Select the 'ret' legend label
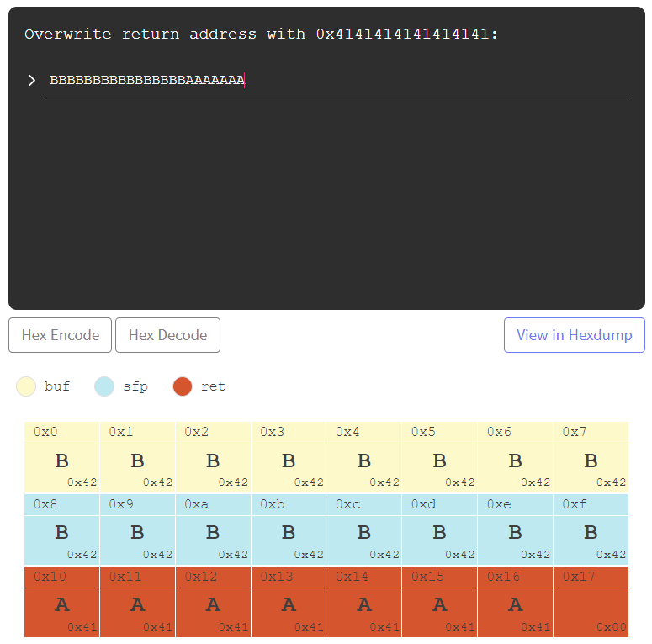Image resolution: width=652 pixels, height=644 pixels. pos(214,386)
